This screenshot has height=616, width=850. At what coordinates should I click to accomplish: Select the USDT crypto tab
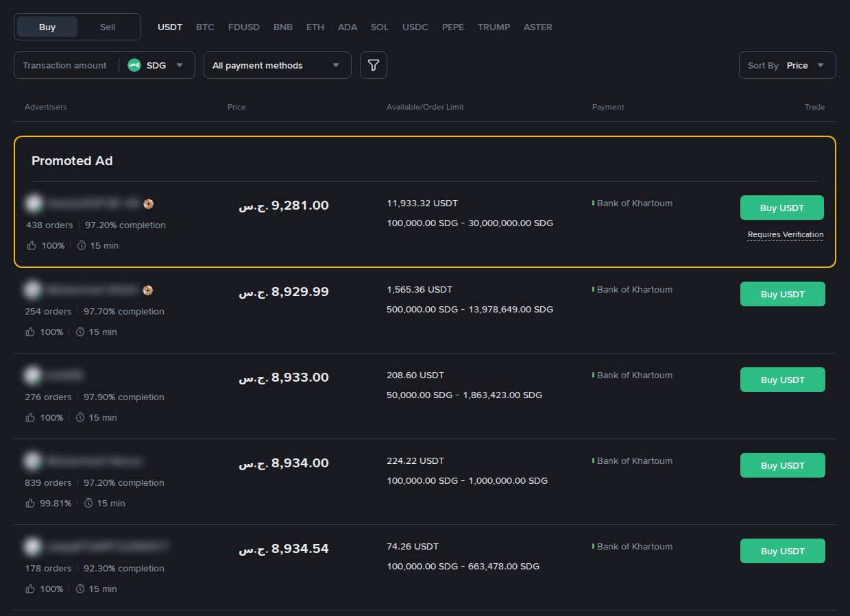tap(170, 27)
